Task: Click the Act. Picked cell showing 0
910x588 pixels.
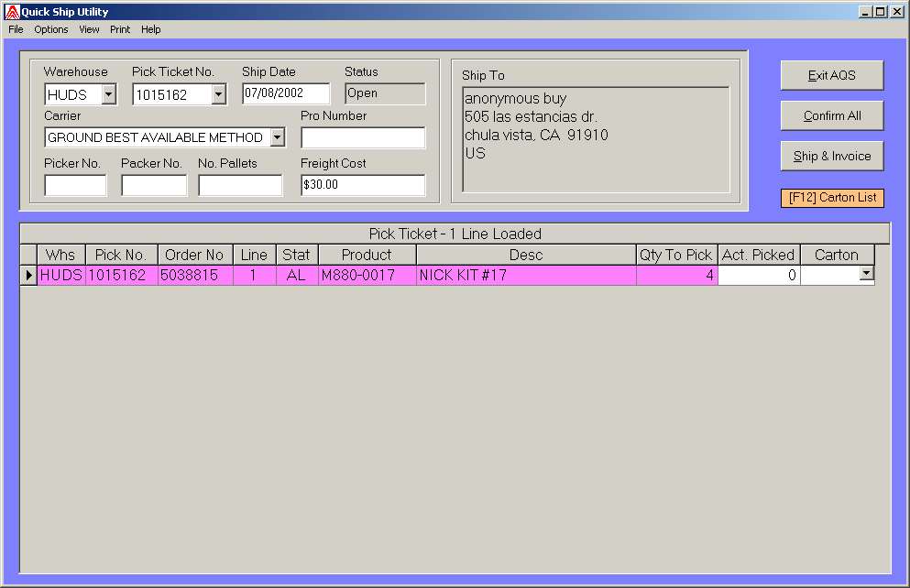Action: click(759, 276)
